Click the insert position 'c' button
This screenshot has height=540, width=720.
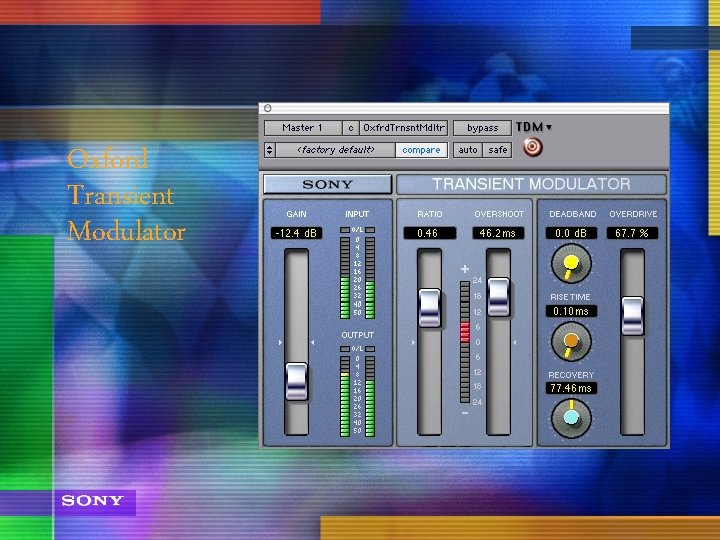351,128
